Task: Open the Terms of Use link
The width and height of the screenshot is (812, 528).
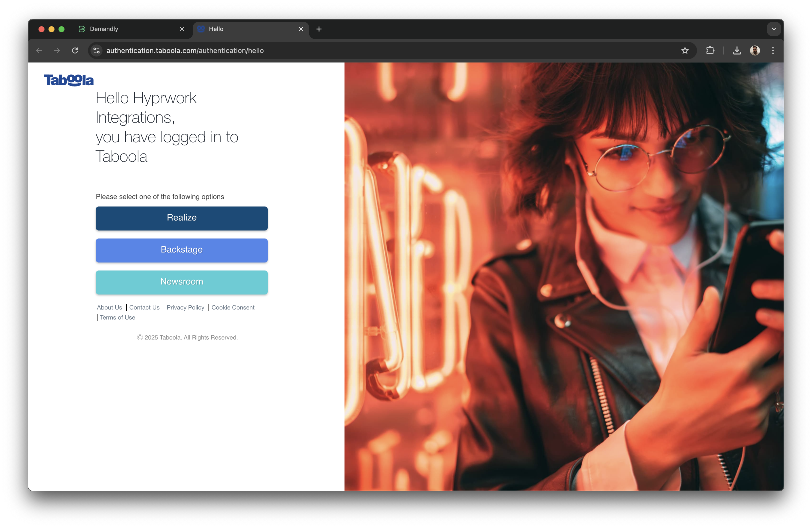Action: (x=117, y=317)
